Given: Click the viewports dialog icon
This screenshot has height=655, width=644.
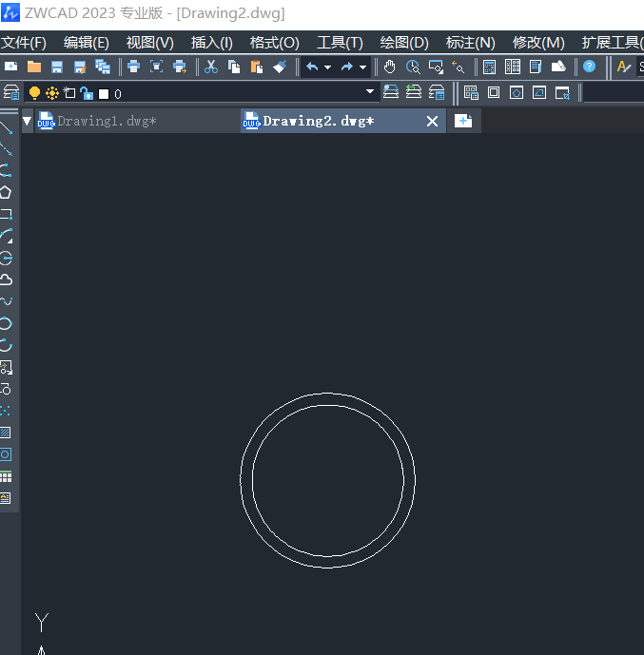Looking at the screenshot, I should 471,93.
